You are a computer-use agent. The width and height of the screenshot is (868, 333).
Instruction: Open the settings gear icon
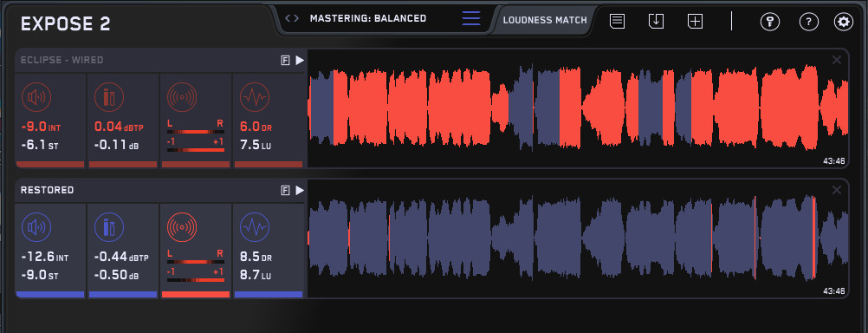click(x=844, y=22)
